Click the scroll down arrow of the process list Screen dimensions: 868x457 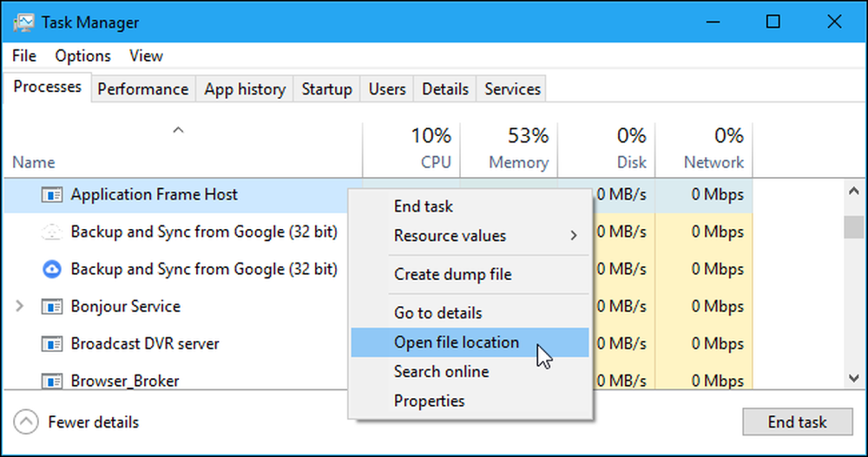tap(853, 378)
